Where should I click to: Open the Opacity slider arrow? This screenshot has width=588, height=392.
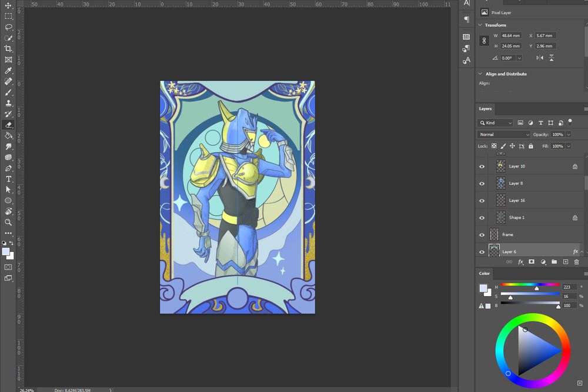click(569, 134)
